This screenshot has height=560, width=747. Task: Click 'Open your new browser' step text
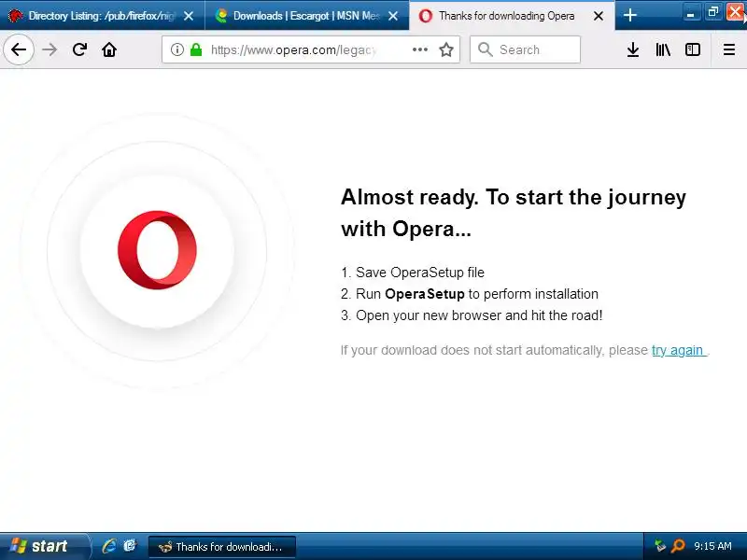click(479, 315)
